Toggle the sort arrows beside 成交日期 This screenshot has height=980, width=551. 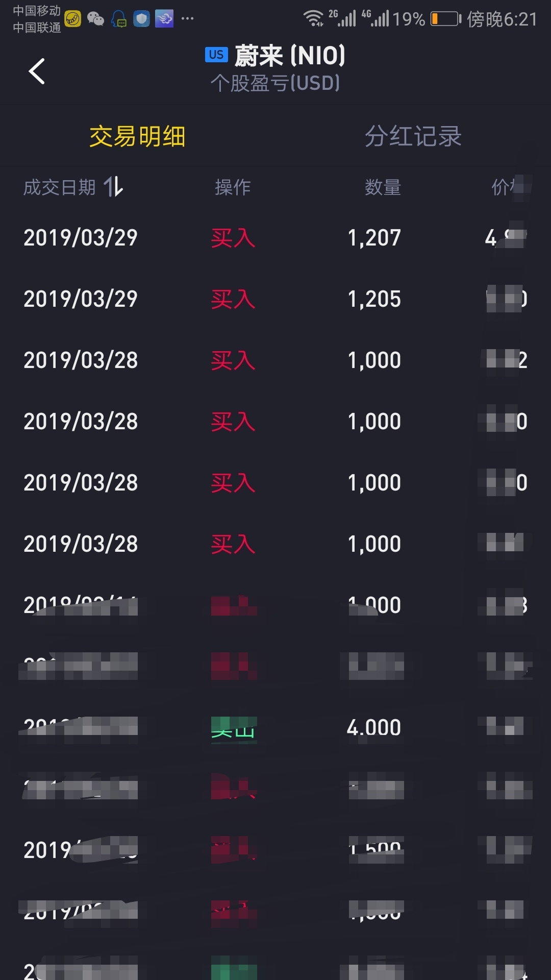(113, 187)
